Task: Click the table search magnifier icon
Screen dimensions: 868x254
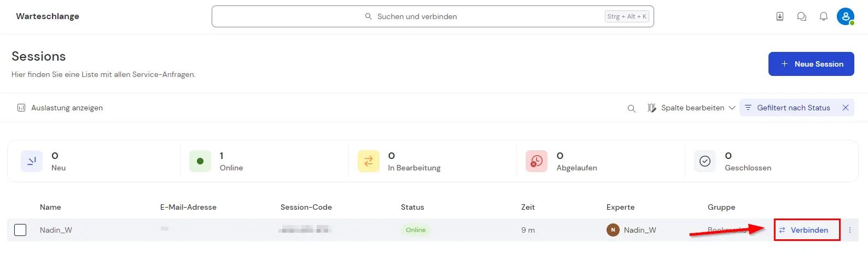Action: click(632, 108)
